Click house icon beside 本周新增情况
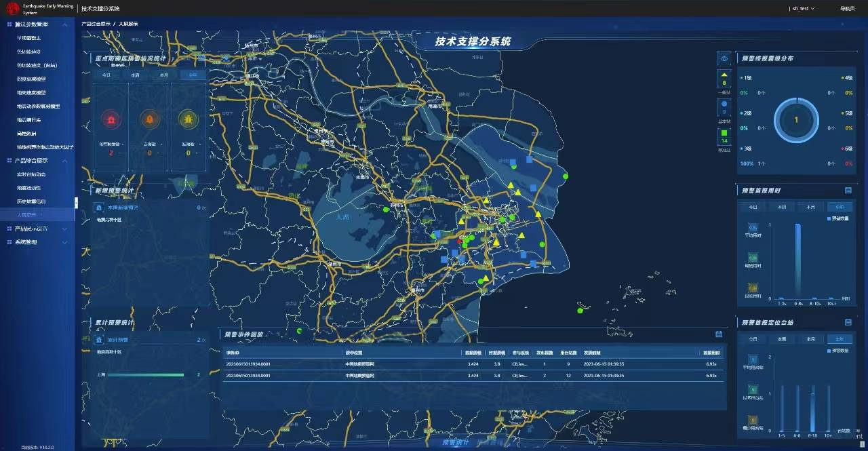868x451 pixels. (x=99, y=208)
